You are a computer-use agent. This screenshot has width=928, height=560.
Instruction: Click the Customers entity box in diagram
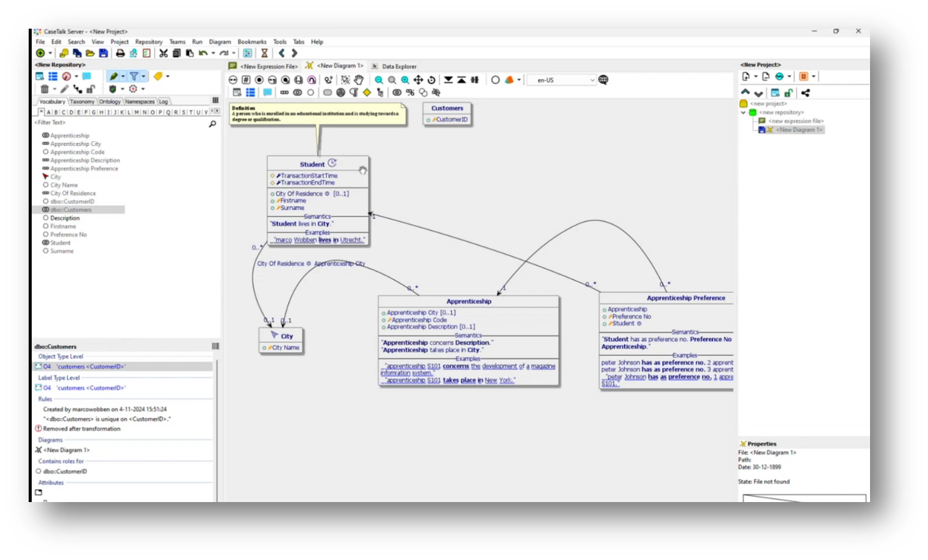(x=447, y=114)
